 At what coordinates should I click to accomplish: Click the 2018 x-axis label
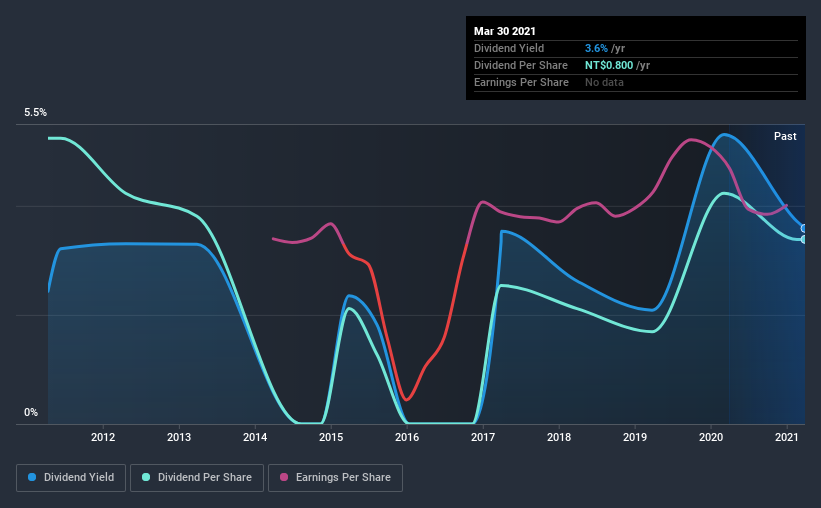pyautogui.click(x=559, y=437)
